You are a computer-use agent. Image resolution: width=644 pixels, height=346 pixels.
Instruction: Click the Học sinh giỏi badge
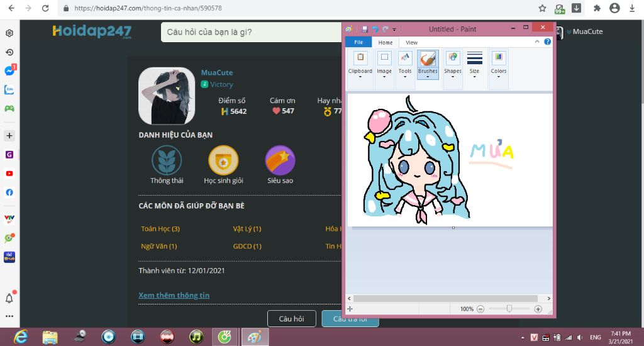coord(223,160)
